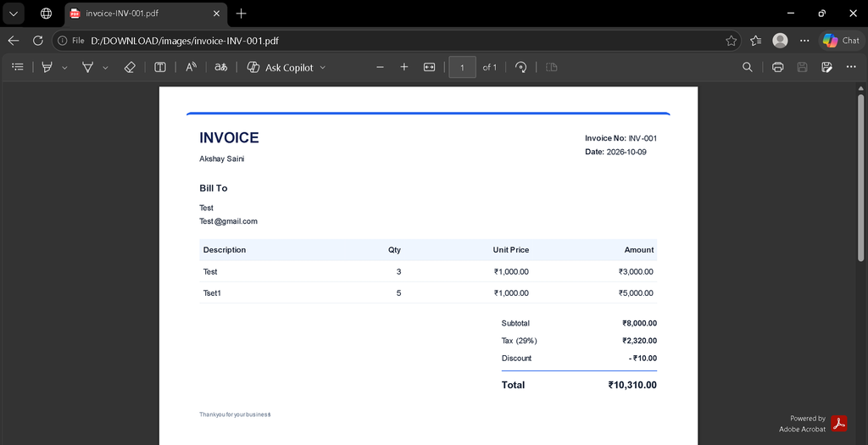
Task: Zoom out the PDF
Action: click(380, 67)
